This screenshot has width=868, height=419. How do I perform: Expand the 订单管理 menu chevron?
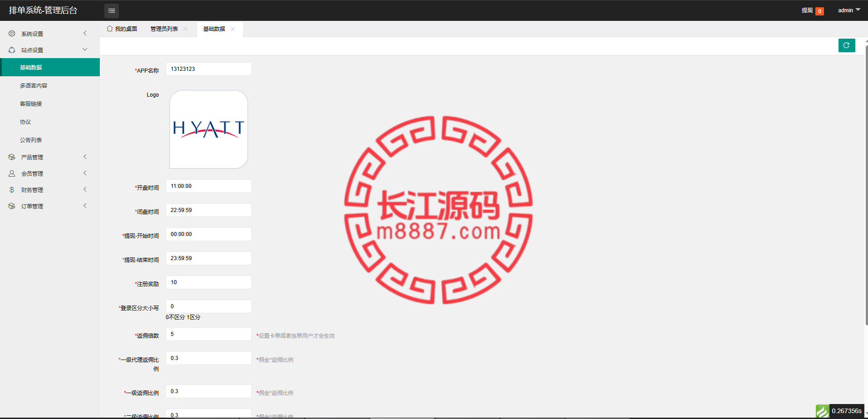pyautogui.click(x=85, y=206)
